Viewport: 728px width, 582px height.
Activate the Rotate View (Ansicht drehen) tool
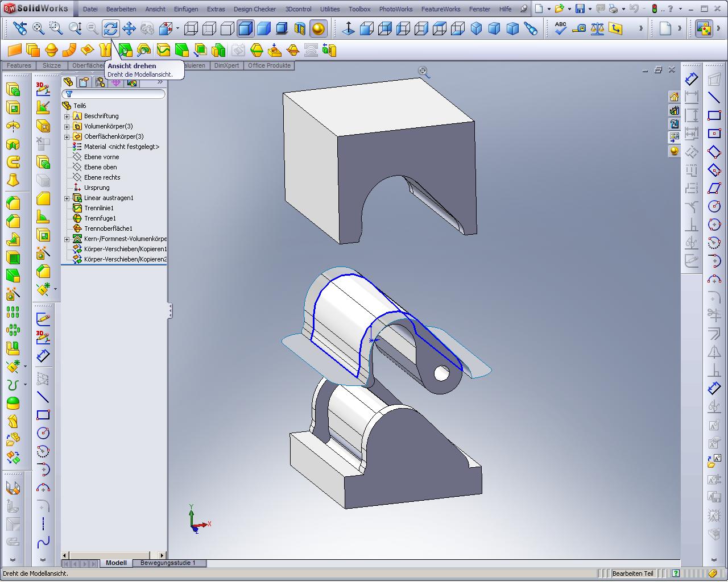(110, 28)
